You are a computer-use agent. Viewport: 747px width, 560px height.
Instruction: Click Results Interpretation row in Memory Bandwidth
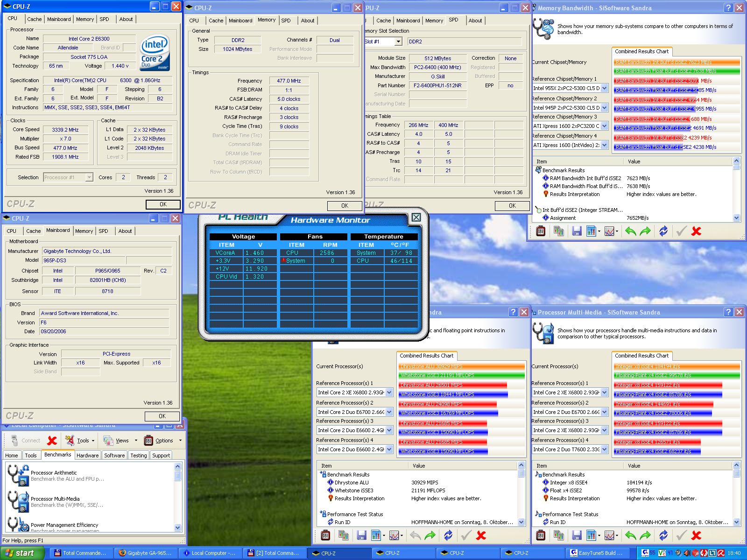tap(635, 194)
